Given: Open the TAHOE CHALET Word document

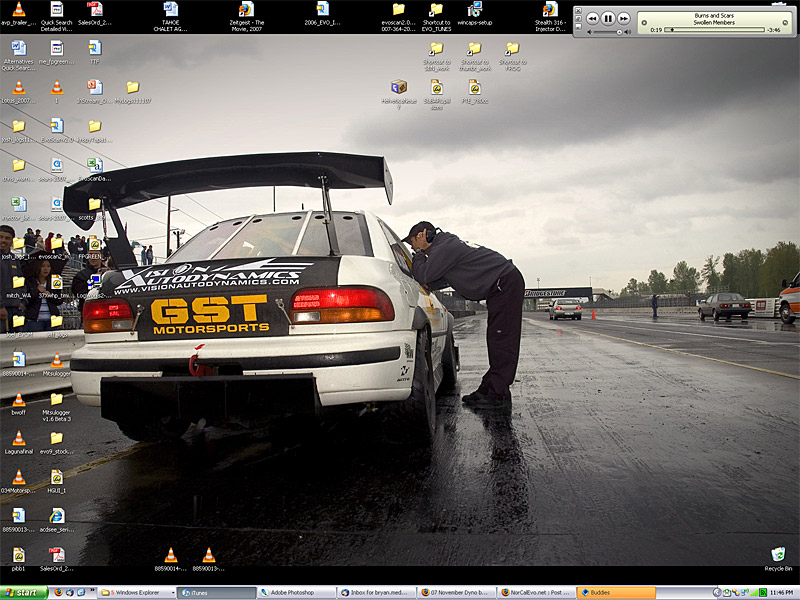Looking at the screenshot, I should click(x=170, y=16).
